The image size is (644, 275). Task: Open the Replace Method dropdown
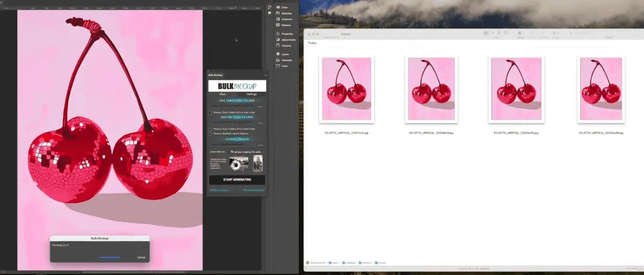tap(246, 152)
